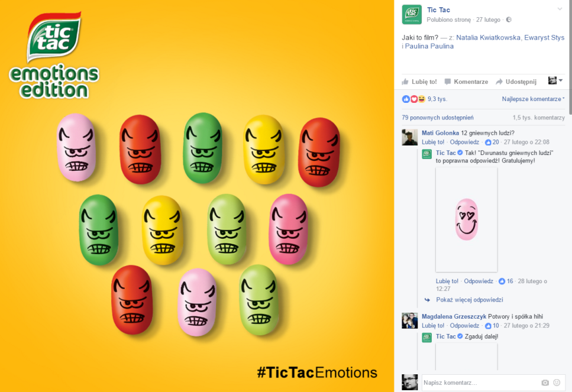
Task: Open the profile selector dropdown next to Udostępnij
Action: pyautogui.click(x=555, y=80)
